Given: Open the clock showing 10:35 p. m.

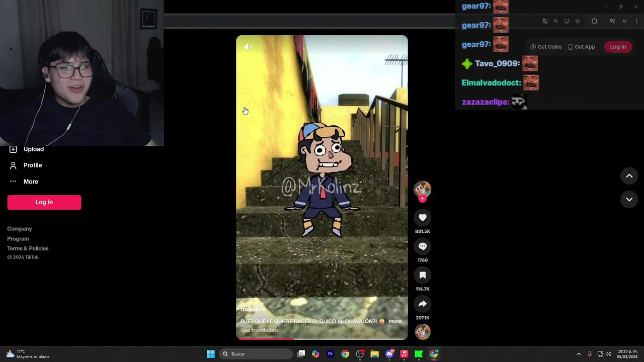Looking at the screenshot, I should [627, 354].
